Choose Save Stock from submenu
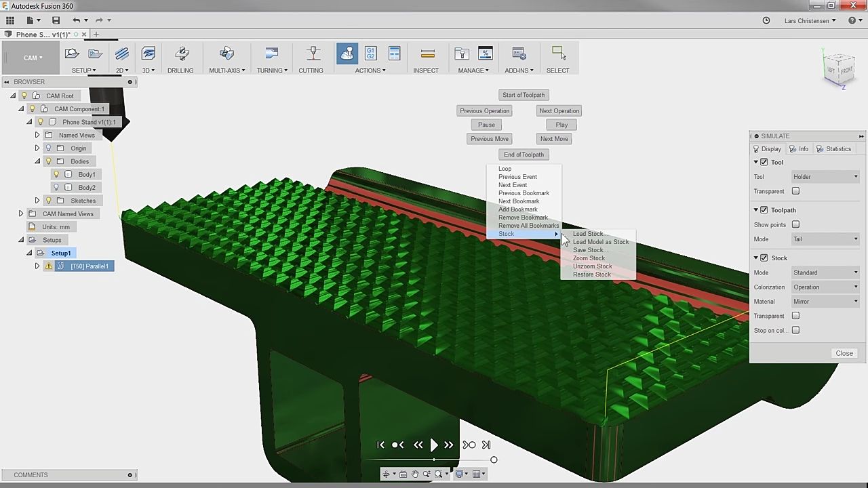 click(589, 250)
